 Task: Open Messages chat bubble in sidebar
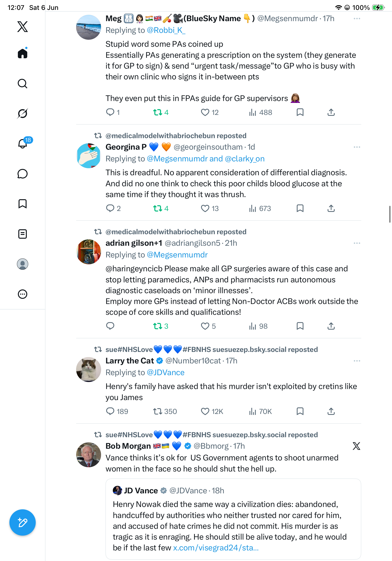[23, 174]
